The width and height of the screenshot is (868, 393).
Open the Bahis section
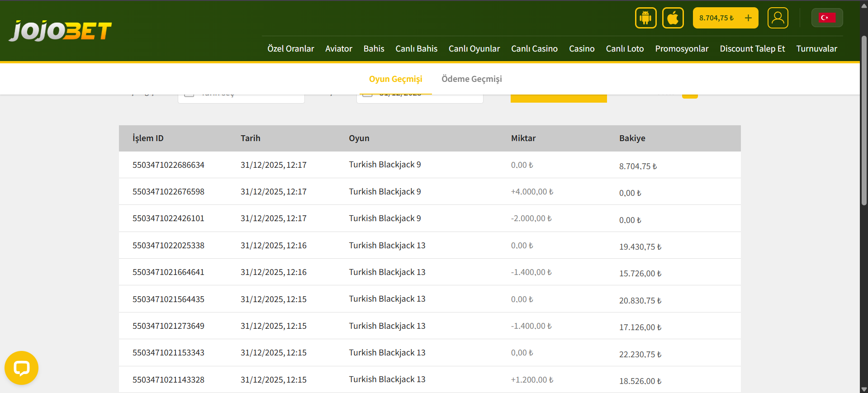[x=374, y=48]
